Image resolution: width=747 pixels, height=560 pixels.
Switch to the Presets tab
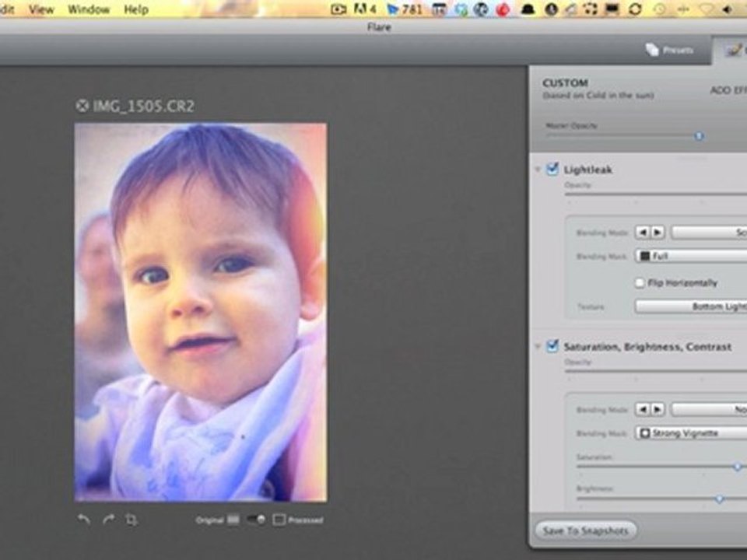670,50
